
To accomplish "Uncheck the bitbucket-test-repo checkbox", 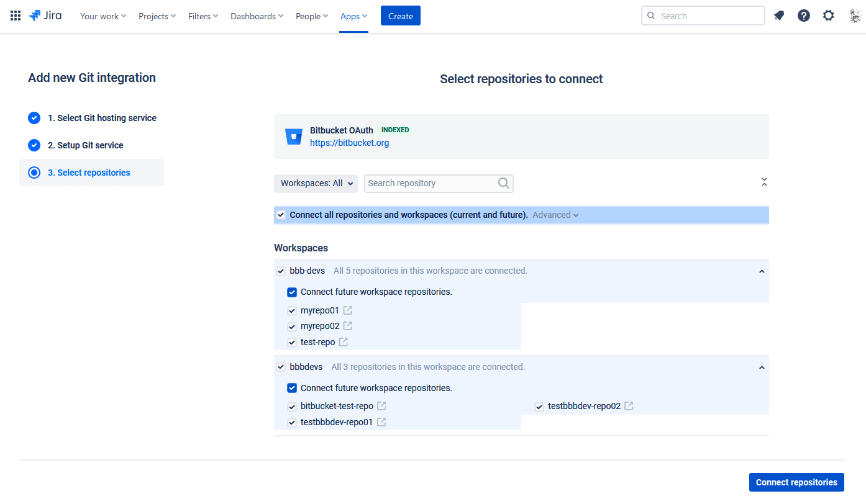I will [292, 407].
